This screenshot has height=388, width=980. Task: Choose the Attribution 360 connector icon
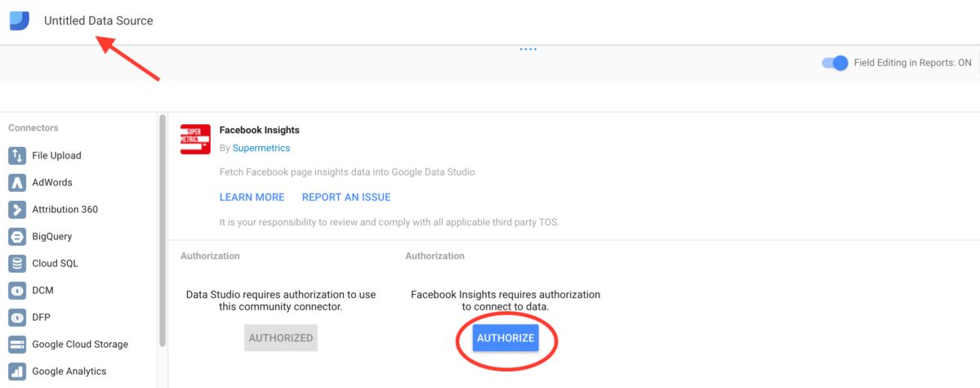tap(18, 209)
